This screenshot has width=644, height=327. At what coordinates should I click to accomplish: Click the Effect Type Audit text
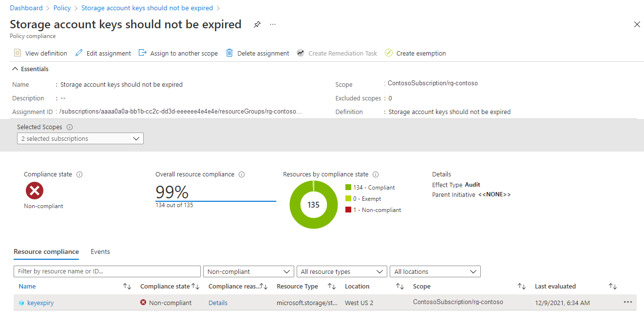click(x=456, y=185)
